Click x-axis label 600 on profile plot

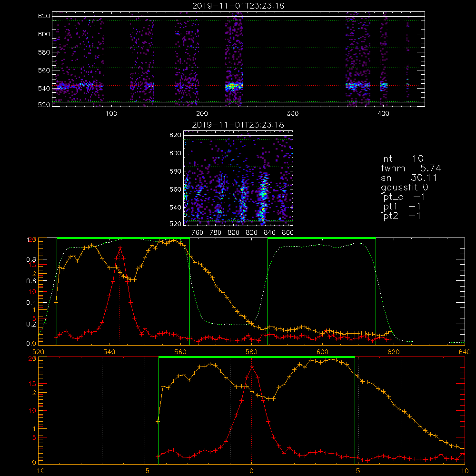(322, 352)
